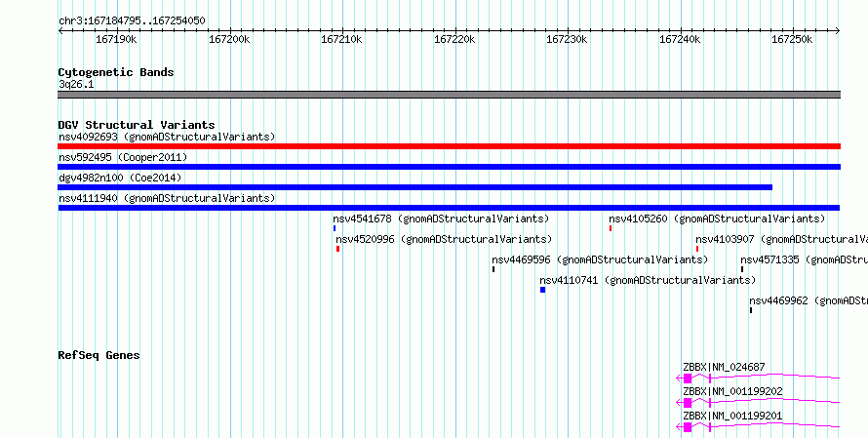Click the 167220k ruler tick label

[454, 40]
